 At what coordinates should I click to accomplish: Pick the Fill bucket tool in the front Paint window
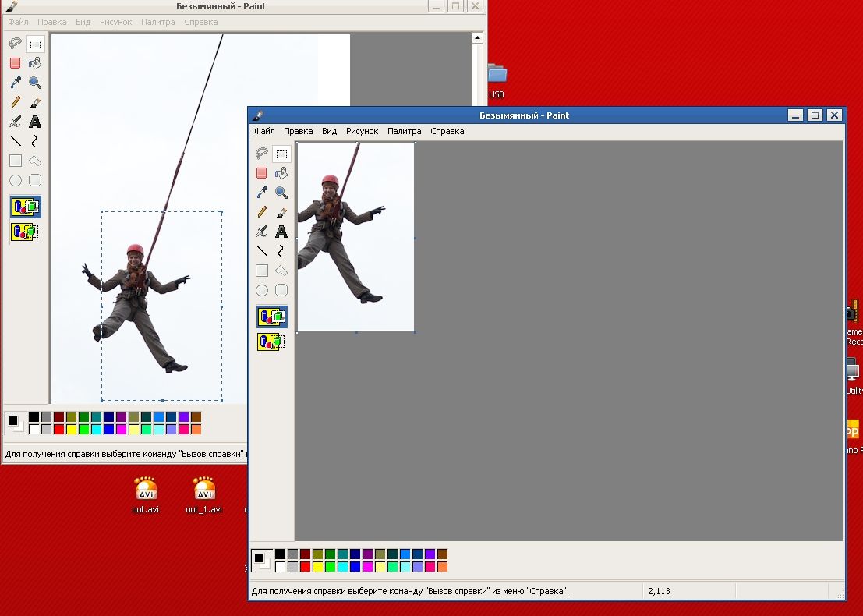[x=281, y=173]
